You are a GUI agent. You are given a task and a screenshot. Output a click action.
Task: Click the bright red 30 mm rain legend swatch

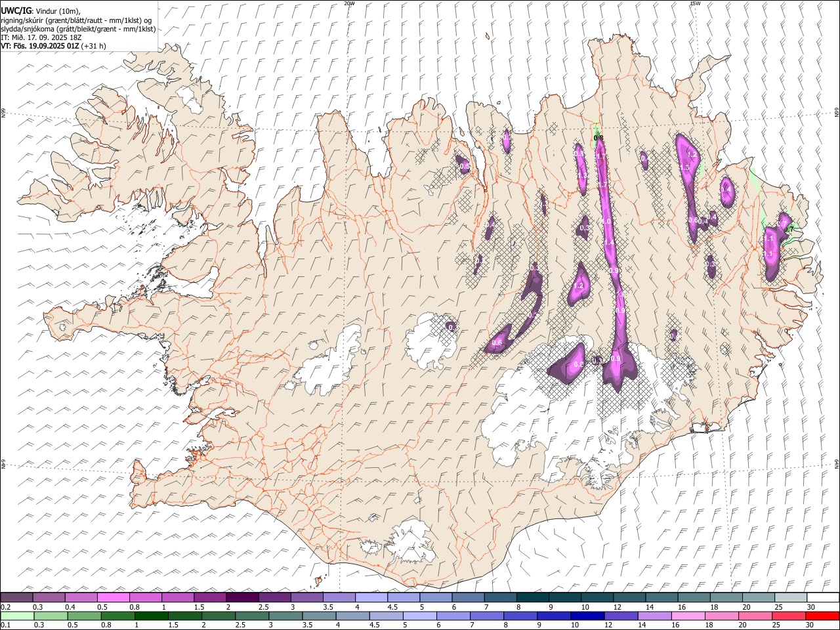(823, 616)
